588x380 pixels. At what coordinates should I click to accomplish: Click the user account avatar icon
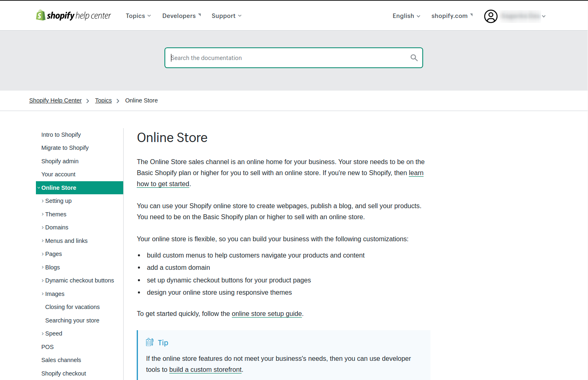point(490,16)
